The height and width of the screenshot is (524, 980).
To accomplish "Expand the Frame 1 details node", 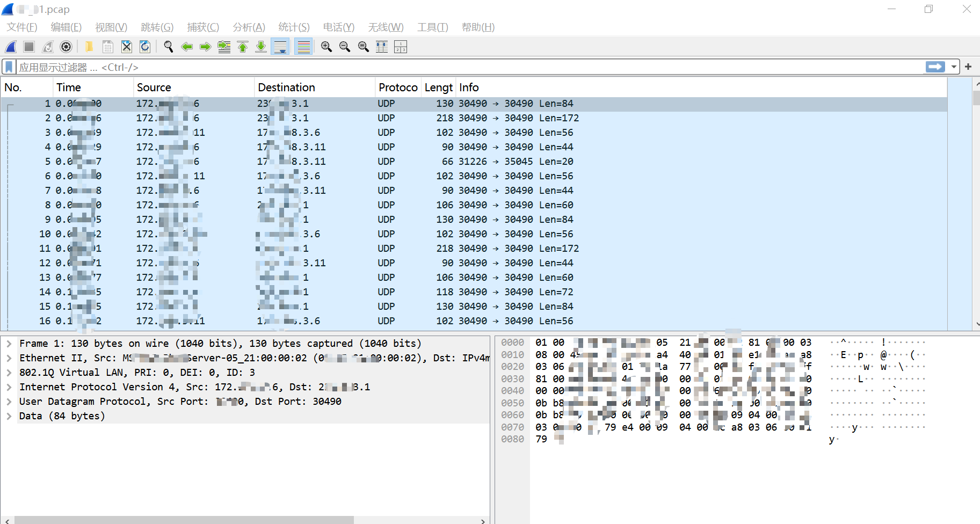I will pos(9,344).
